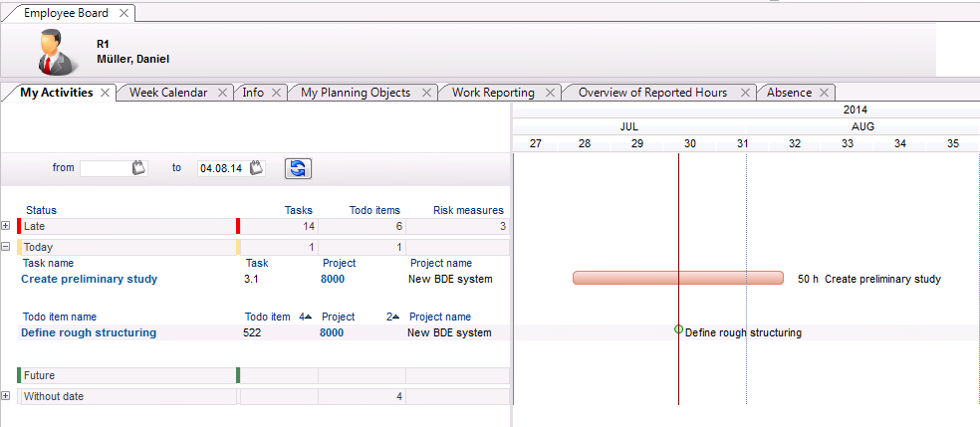Close the Absence tab

(x=824, y=93)
